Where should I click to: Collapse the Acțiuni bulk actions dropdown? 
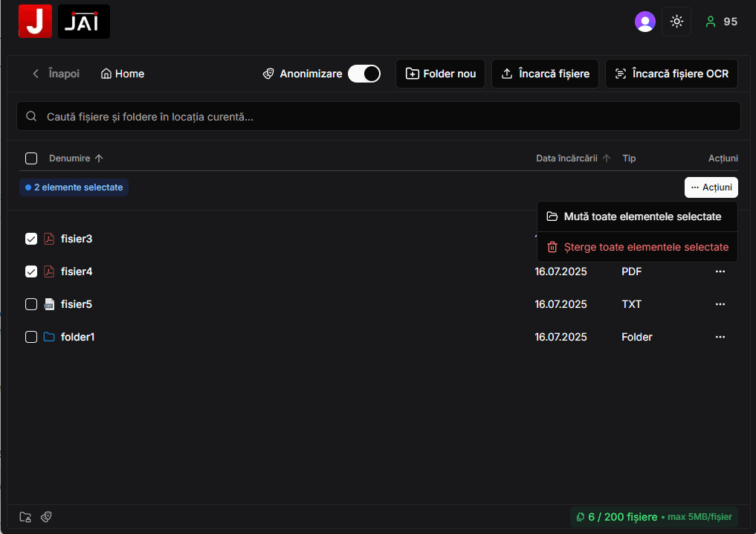point(711,187)
